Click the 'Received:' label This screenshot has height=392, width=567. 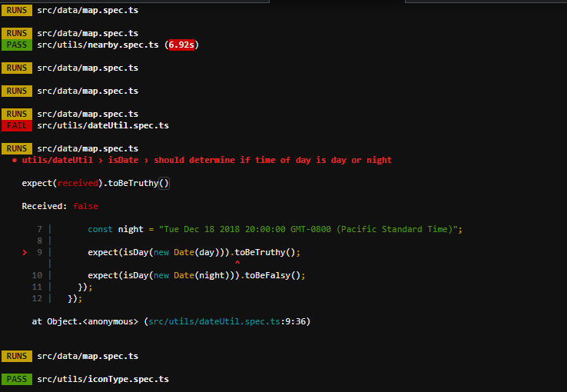coord(45,206)
